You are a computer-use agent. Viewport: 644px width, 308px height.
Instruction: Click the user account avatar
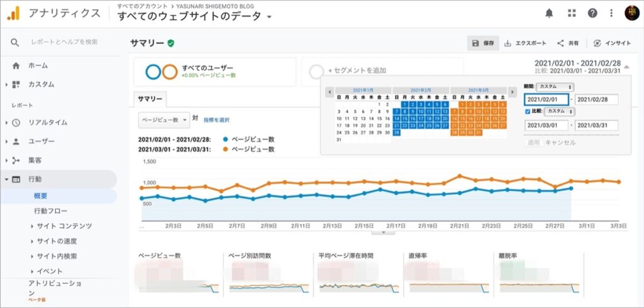[x=631, y=13]
